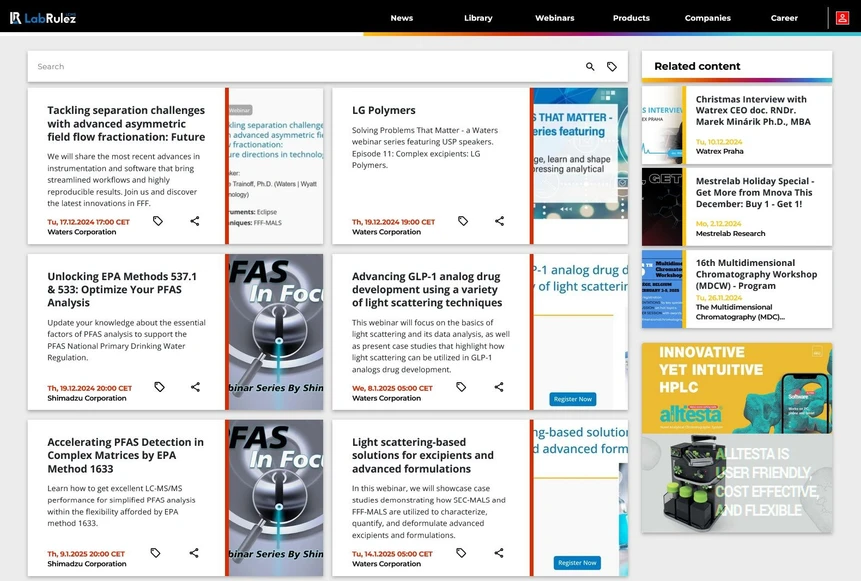
Task: Share the Accelerating PFAS Detection webinar
Action: tap(194, 552)
